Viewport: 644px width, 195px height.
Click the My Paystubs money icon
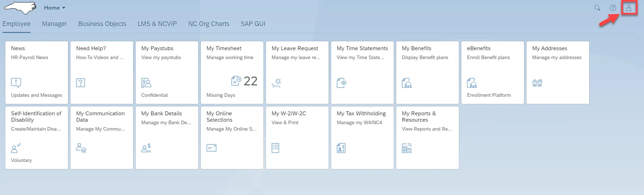146,83
